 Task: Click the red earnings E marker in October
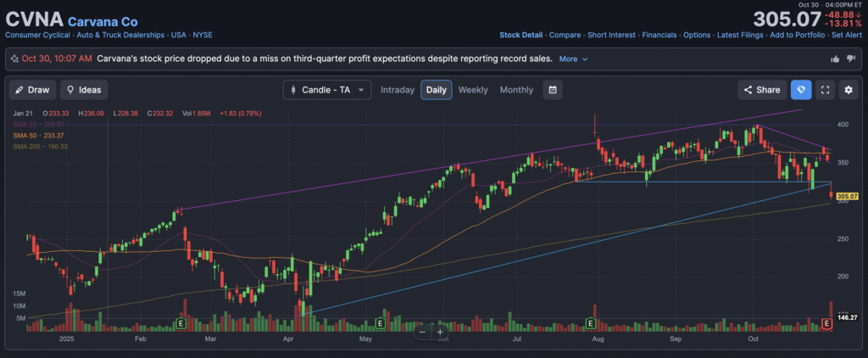pos(828,323)
